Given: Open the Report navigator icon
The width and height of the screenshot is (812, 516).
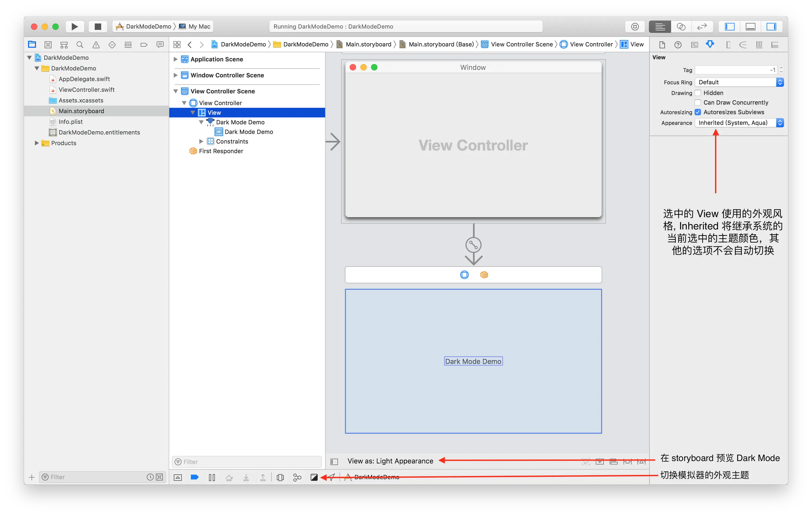Looking at the screenshot, I should point(160,45).
